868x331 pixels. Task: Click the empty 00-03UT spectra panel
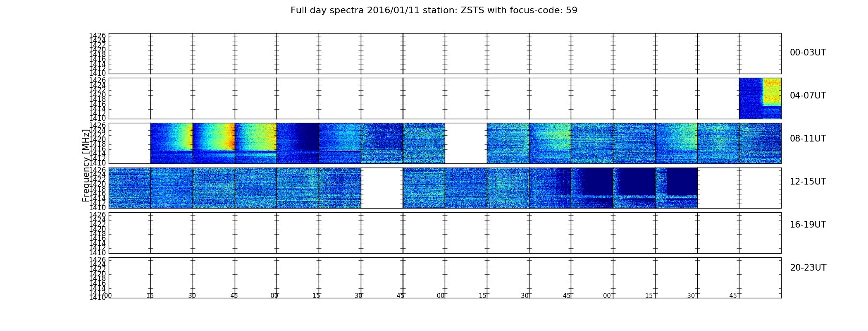pos(445,54)
